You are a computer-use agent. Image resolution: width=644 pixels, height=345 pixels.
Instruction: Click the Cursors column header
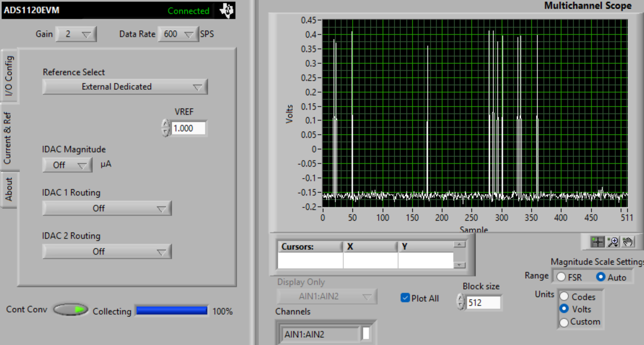coord(310,246)
